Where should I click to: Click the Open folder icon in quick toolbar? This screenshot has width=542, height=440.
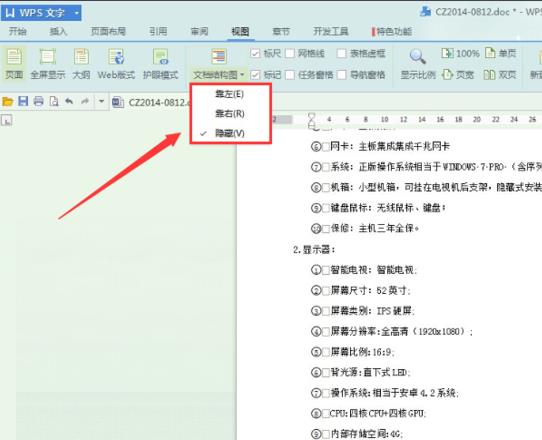[x=8, y=102]
